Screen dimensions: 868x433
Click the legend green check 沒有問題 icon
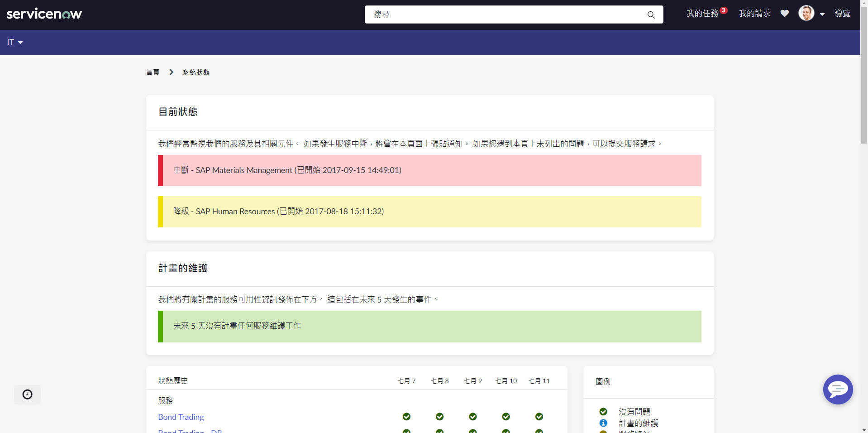[603, 412]
